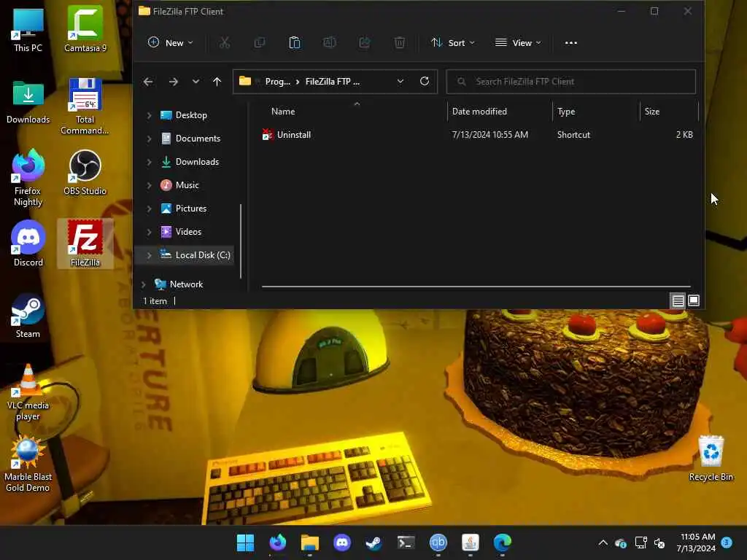The height and width of the screenshot is (560, 747).
Task: Click the Rename icon in toolbar
Action: pos(329,43)
